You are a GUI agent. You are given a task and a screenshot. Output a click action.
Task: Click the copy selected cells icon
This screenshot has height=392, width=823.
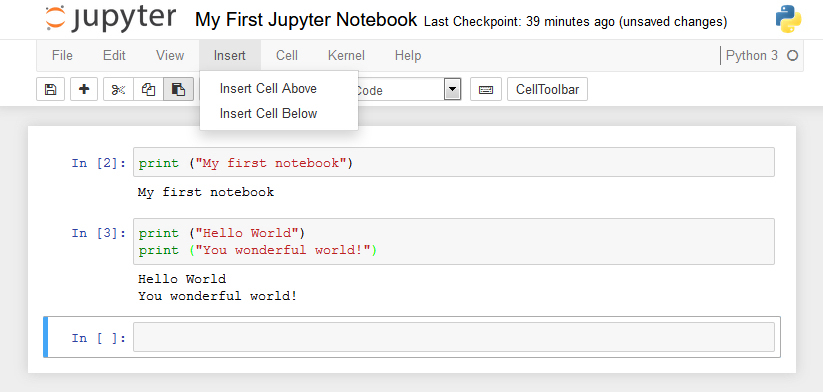[x=149, y=89]
